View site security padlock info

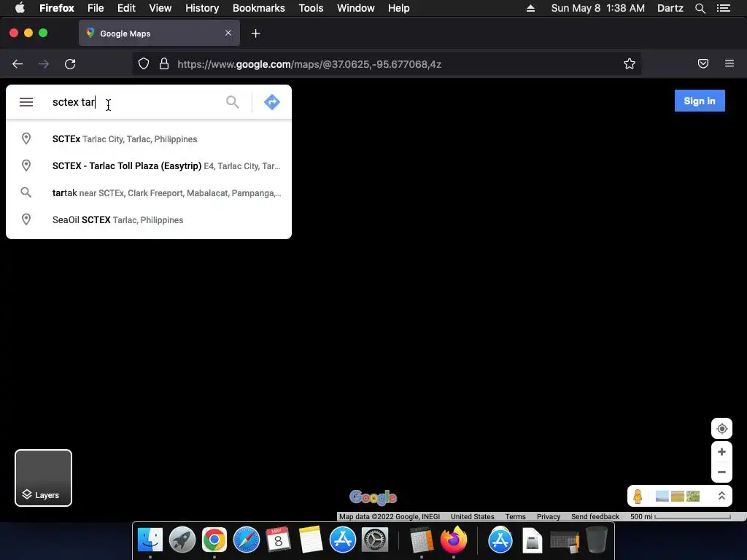click(x=164, y=64)
